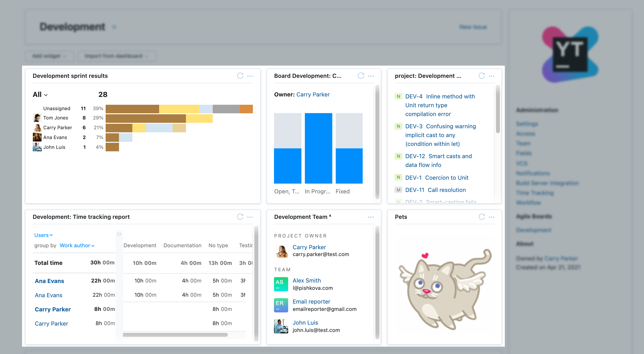
Task: Open the Work author group-by dropdown
Action: pyautogui.click(x=76, y=245)
